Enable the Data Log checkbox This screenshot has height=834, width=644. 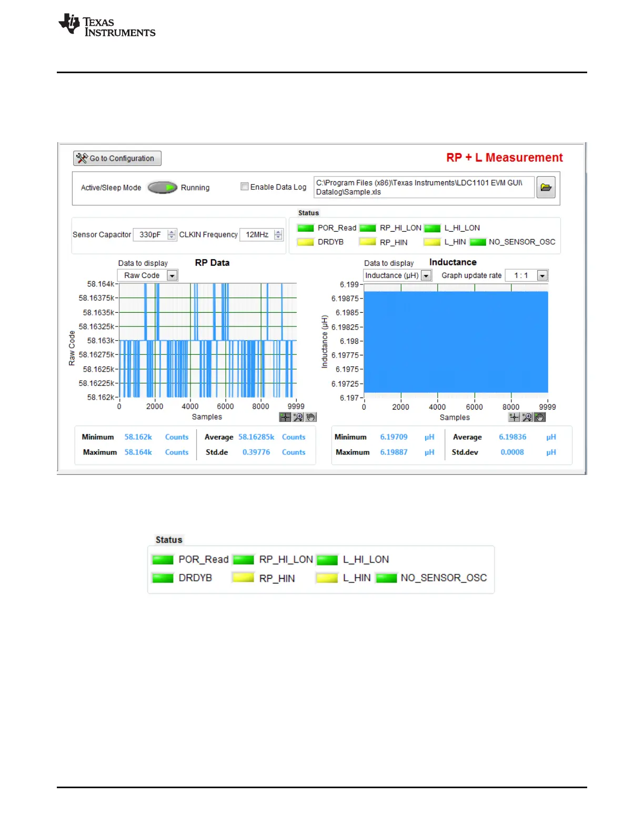[x=245, y=186]
